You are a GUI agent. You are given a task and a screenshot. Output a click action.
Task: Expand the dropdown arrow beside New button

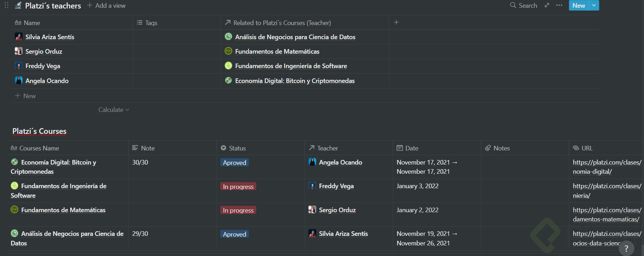(x=594, y=5)
